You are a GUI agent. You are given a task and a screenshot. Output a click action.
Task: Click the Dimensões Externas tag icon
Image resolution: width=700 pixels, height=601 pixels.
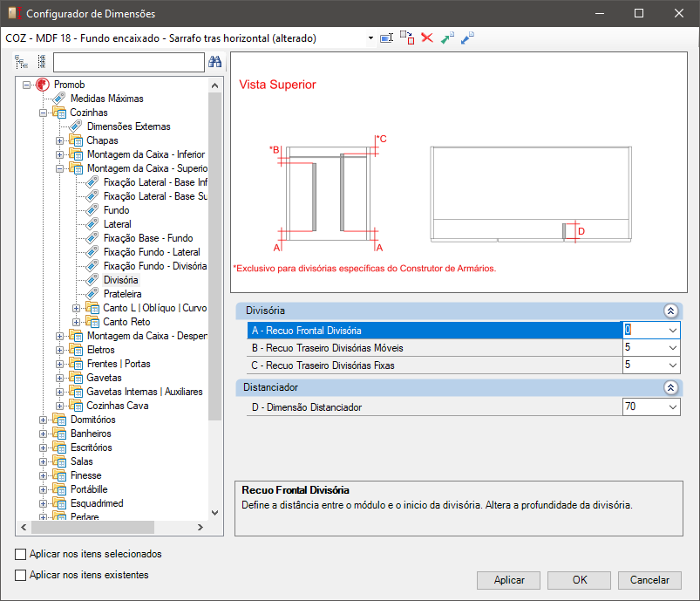tap(76, 126)
